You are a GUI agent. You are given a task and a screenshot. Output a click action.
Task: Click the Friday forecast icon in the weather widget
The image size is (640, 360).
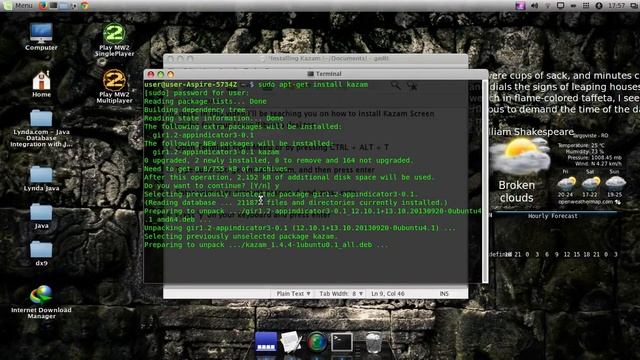[566, 183]
